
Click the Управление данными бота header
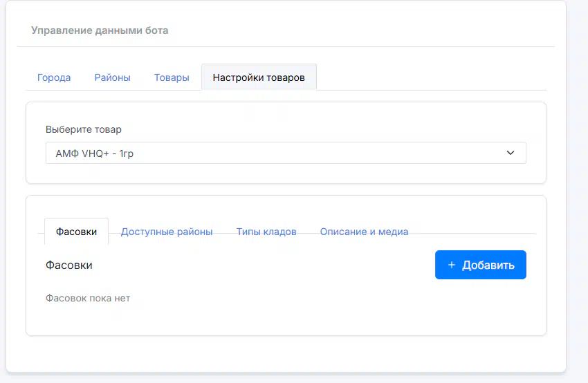(100, 30)
